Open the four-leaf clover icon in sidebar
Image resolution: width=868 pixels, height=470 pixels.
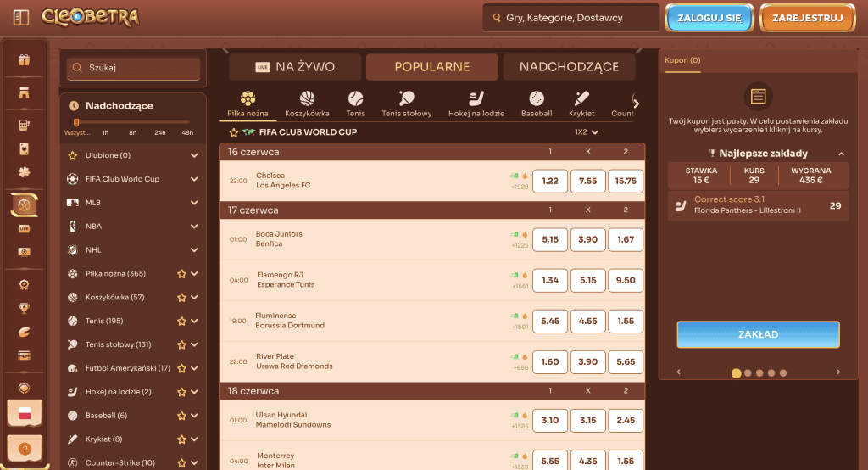click(24, 172)
